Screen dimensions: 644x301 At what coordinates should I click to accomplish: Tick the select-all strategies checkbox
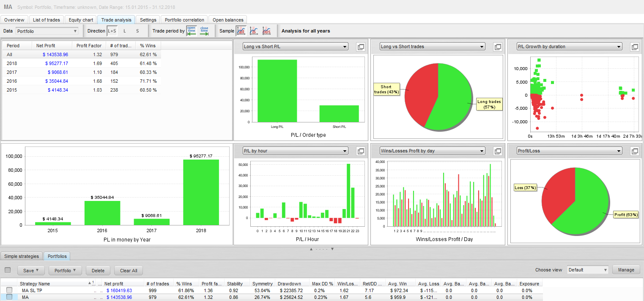click(x=8, y=270)
